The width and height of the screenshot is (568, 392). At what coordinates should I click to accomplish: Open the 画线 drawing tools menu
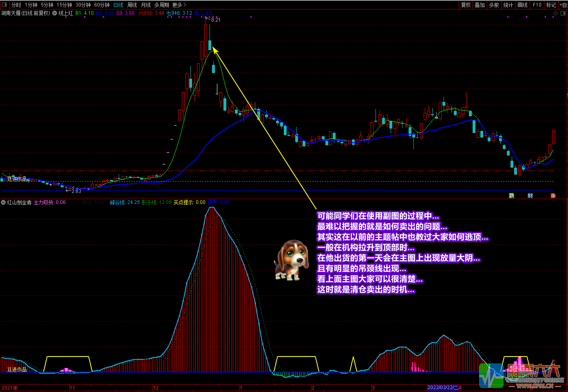[x=522, y=5]
